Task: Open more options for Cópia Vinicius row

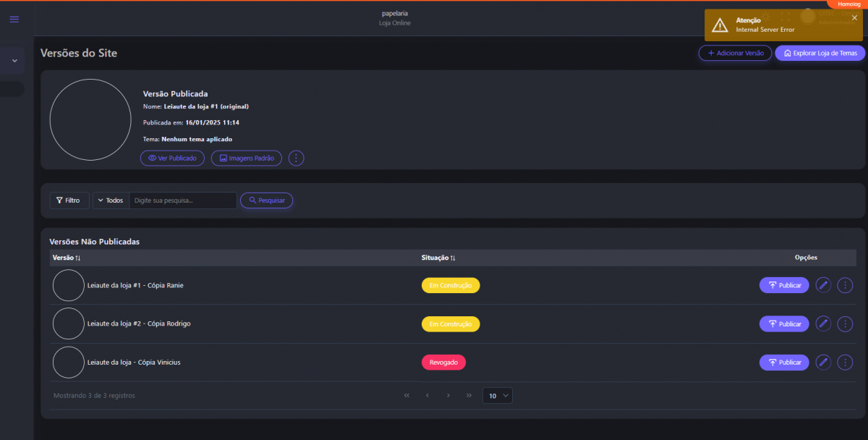Action: tap(845, 362)
